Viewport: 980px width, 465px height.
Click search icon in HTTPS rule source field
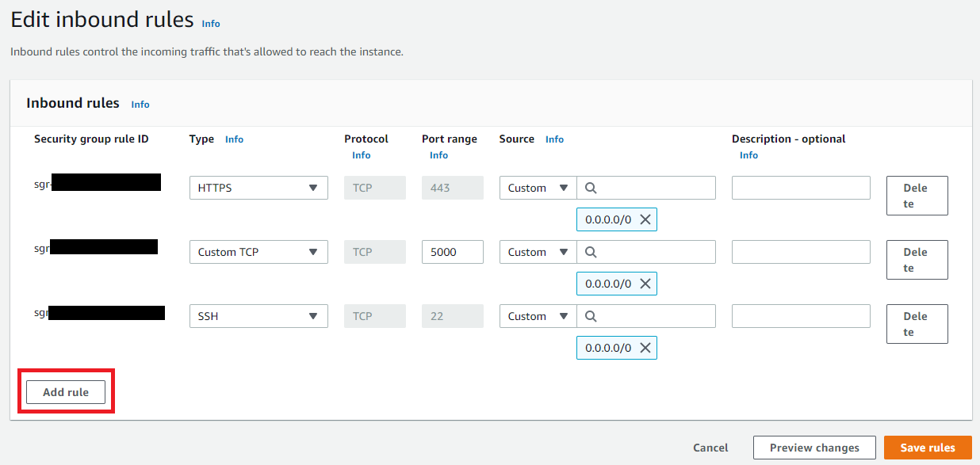coord(591,188)
